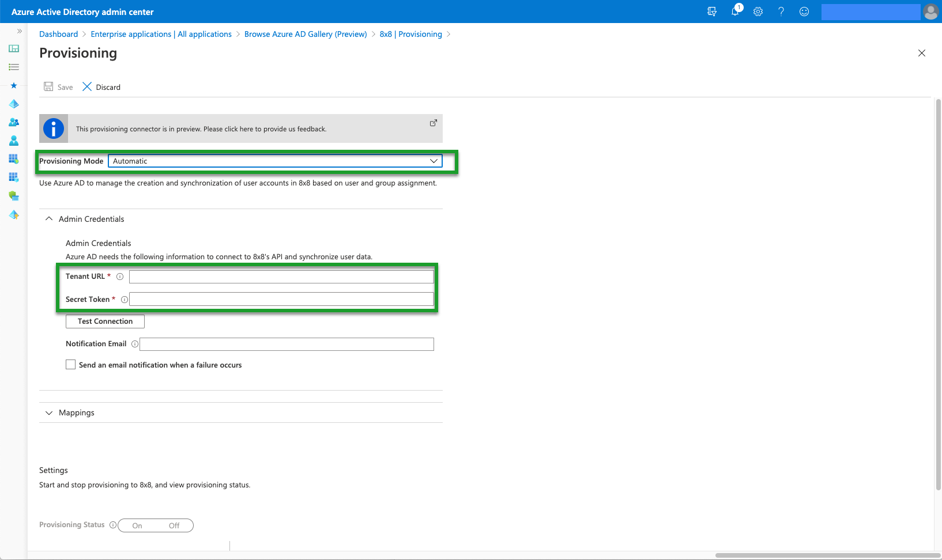Screen dimensions: 942x560
Task: Open Browse Azure AD Gallery (Preview) breadcrumb
Action: 306,34
